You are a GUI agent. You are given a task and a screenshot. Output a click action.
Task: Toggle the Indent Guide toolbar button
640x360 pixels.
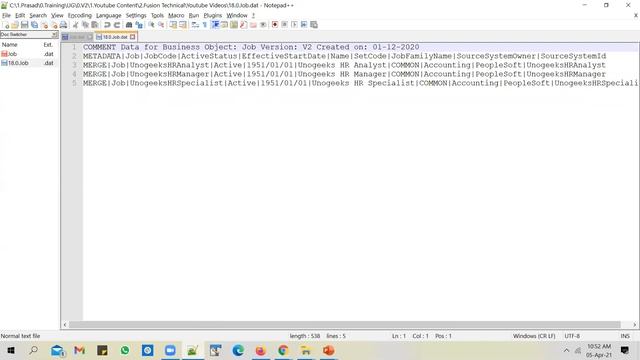[215, 25]
